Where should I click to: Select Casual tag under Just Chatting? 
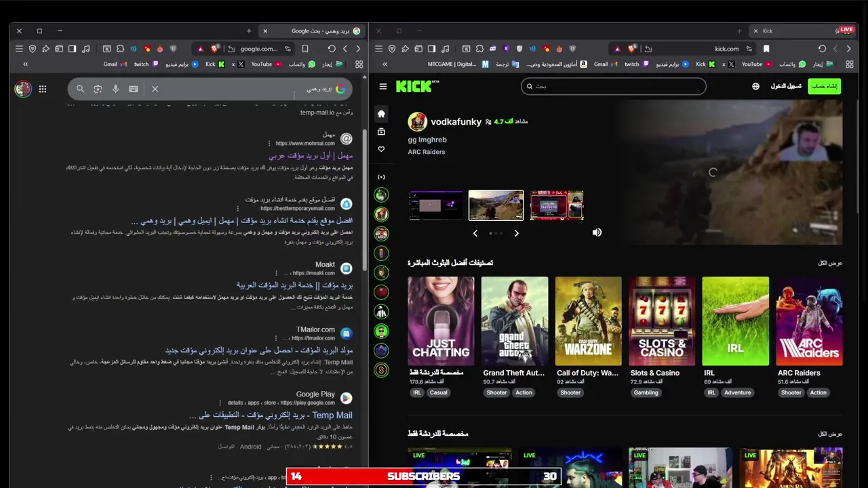438,392
